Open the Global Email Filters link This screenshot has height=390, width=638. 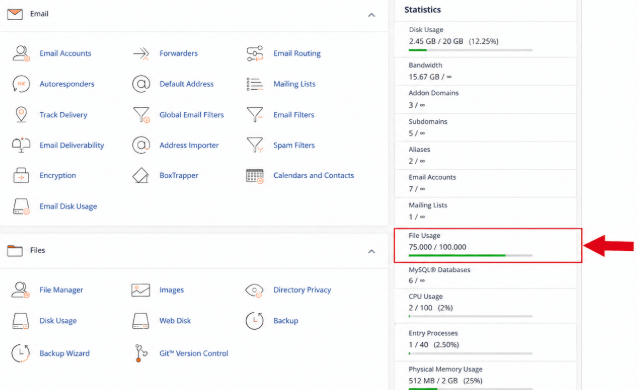(192, 115)
